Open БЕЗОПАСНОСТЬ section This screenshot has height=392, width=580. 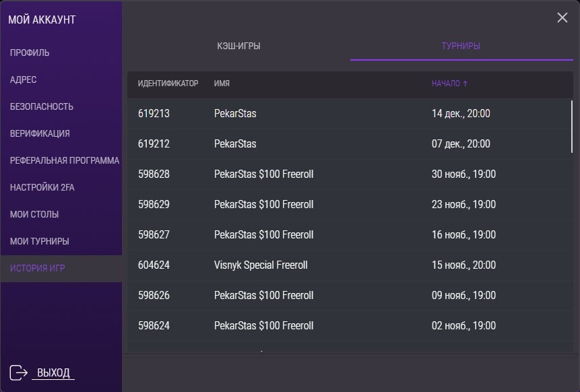pos(42,106)
